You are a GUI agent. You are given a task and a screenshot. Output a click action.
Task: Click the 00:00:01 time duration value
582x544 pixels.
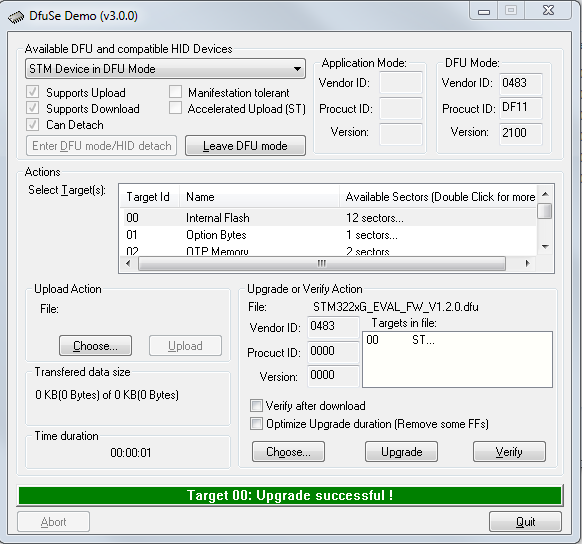(131, 453)
